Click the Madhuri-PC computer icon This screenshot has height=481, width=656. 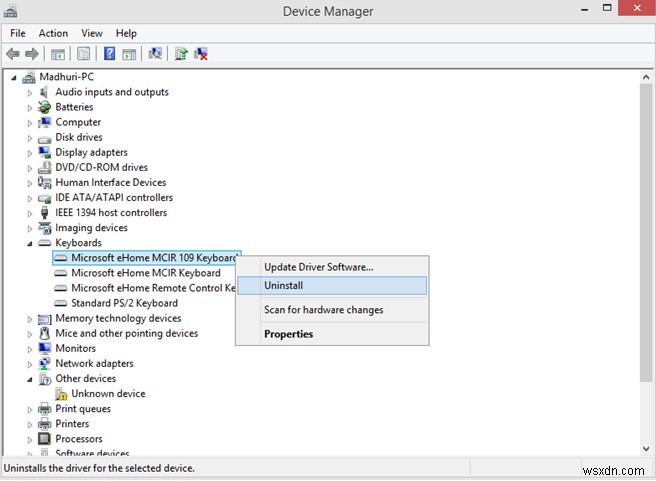click(29, 77)
